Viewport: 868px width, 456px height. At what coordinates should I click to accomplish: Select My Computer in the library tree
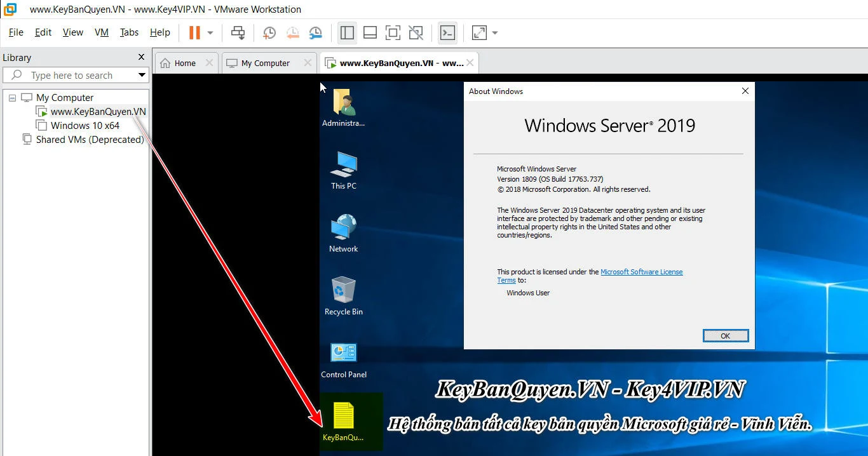coord(65,98)
